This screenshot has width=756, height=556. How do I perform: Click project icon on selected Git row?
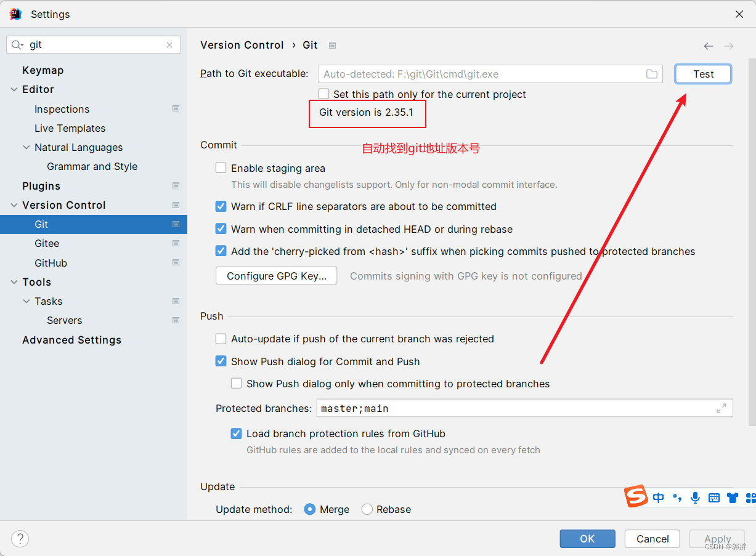coord(176,224)
